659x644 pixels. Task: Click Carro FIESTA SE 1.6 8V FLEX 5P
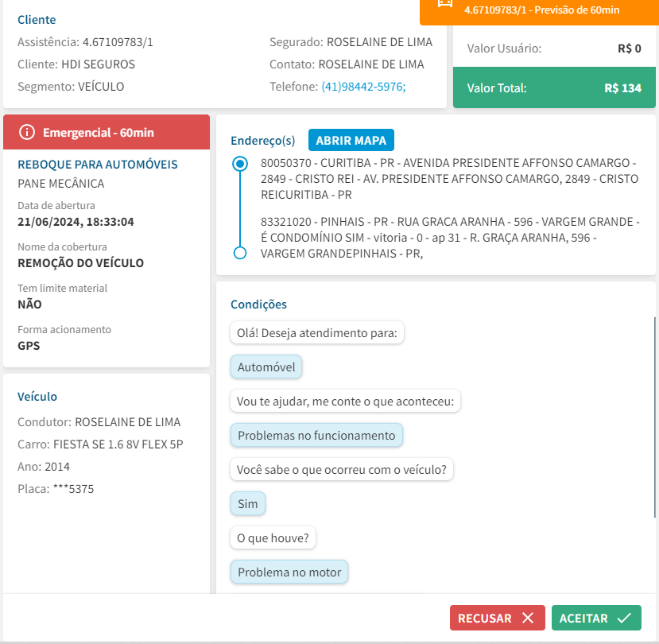point(100,444)
